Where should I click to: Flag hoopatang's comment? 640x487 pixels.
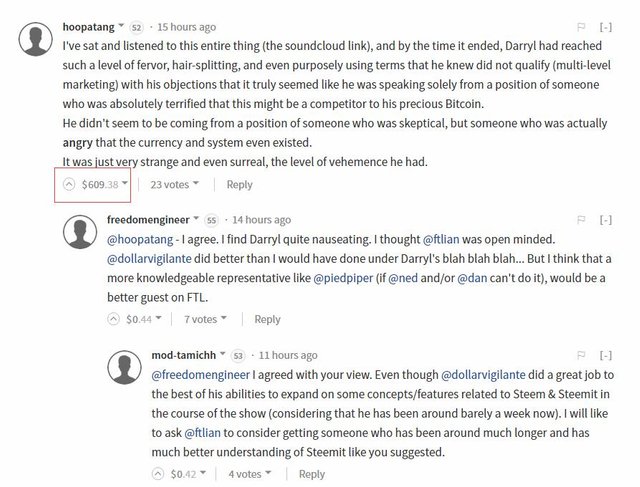click(581, 26)
